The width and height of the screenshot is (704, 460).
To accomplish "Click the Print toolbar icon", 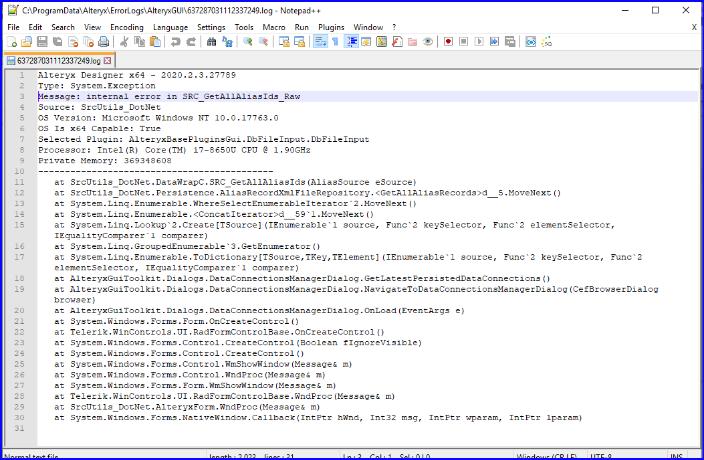I will pos(104,42).
